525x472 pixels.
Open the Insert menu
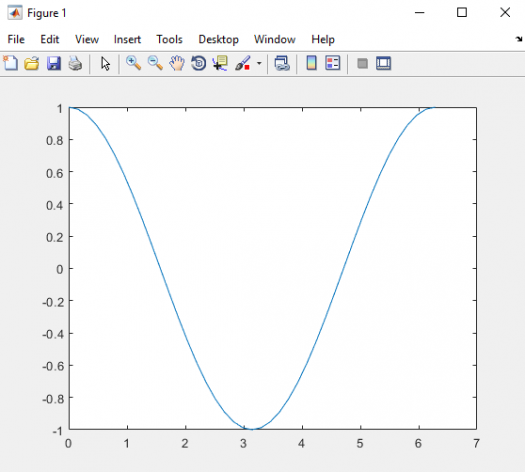click(127, 40)
